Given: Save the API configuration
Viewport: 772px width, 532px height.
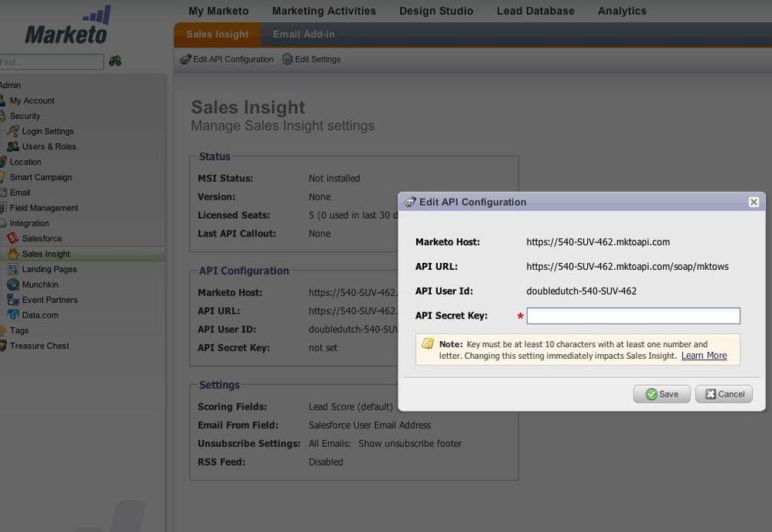Looking at the screenshot, I should click(x=661, y=394).
